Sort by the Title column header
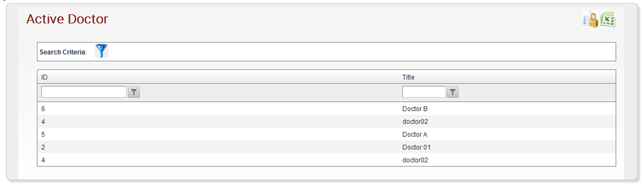The width and height of the screenshot is (644, 188). tap(409, 77)
